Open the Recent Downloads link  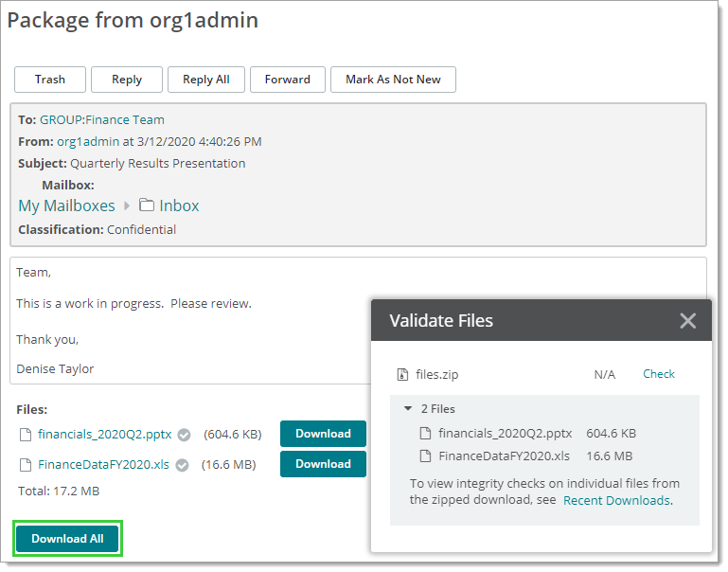[616, 500]
